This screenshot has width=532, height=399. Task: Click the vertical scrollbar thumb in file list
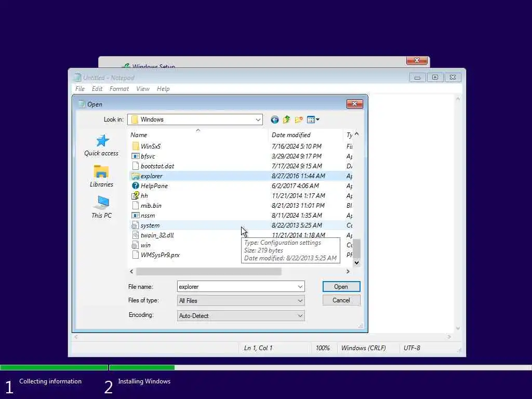pos(356,249)
